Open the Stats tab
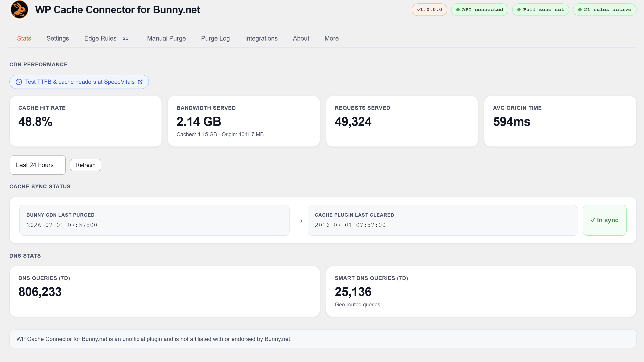Image resolution: width=644 pixels, height=362 pixels. [x=24, y=38]
